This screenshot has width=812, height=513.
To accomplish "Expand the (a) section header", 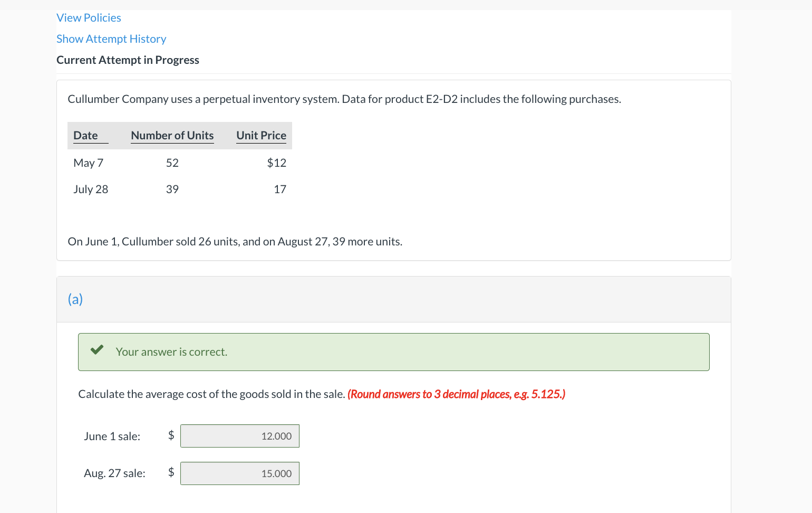I will click(75, 299).
